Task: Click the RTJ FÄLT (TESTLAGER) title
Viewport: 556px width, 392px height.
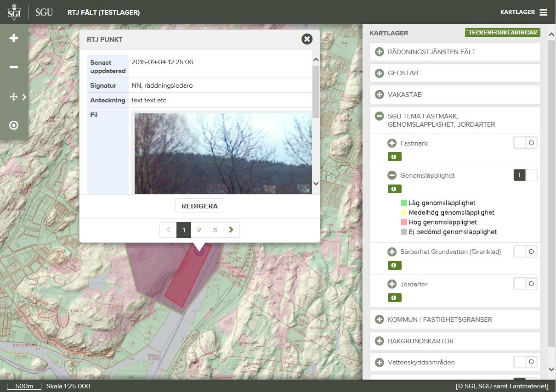Action: 103,12
